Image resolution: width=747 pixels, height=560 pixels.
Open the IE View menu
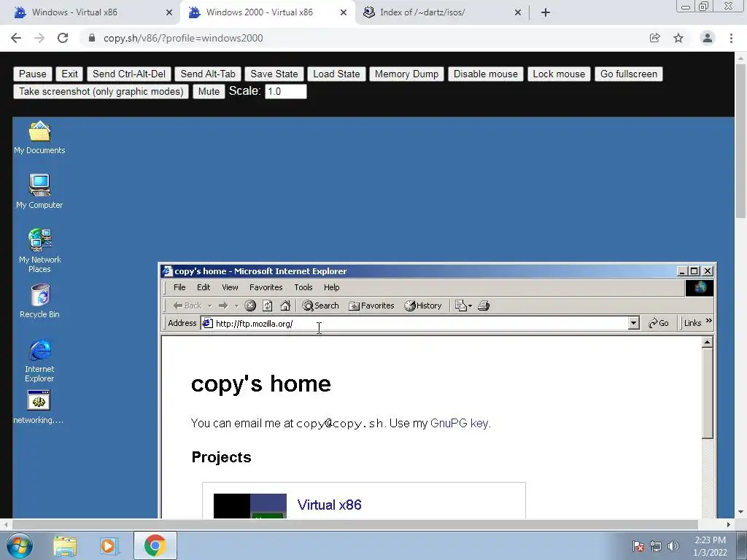[x=230, y=287]
